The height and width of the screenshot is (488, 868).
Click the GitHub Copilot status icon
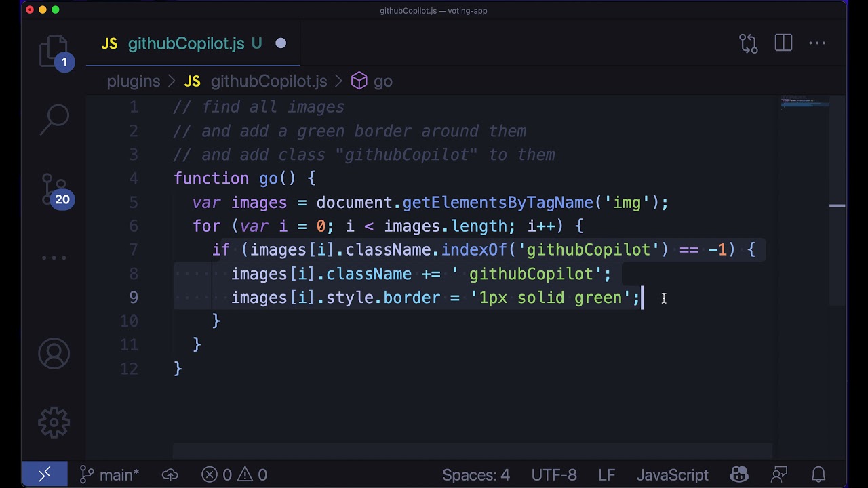point(739,474)
